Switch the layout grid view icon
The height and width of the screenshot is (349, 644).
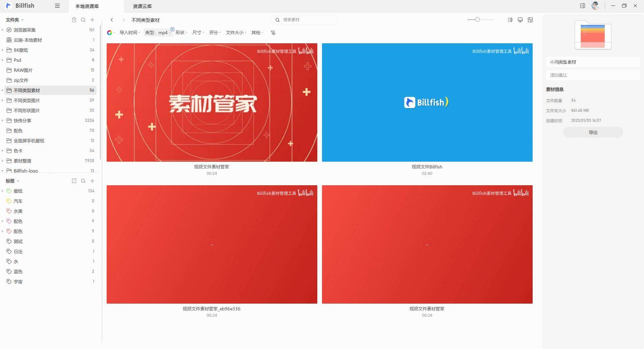(530, 20)
